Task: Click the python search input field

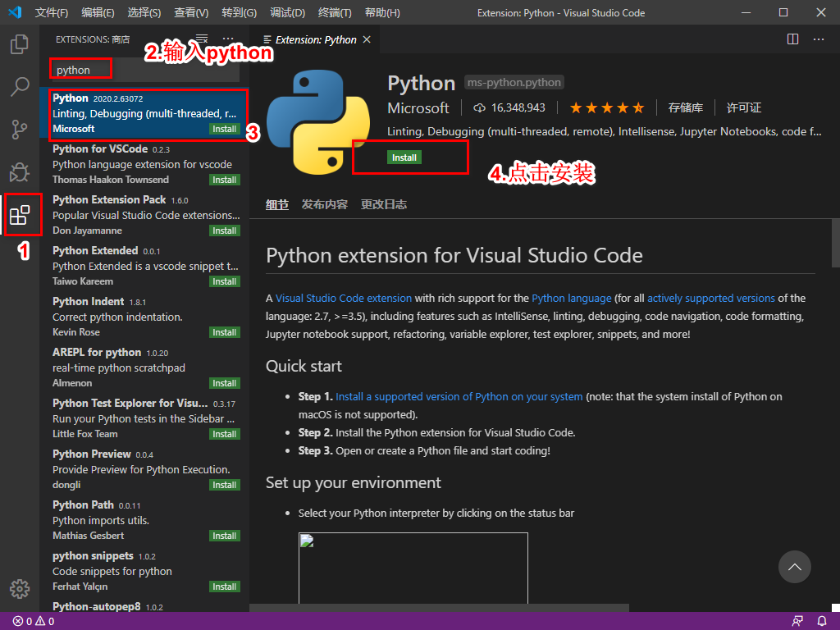Action: 144,70
